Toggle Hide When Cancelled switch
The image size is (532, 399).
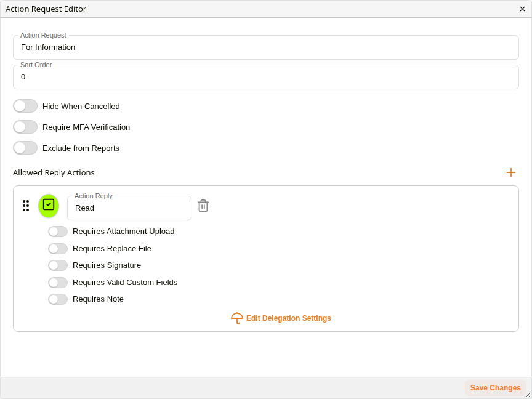click(25, 106)
